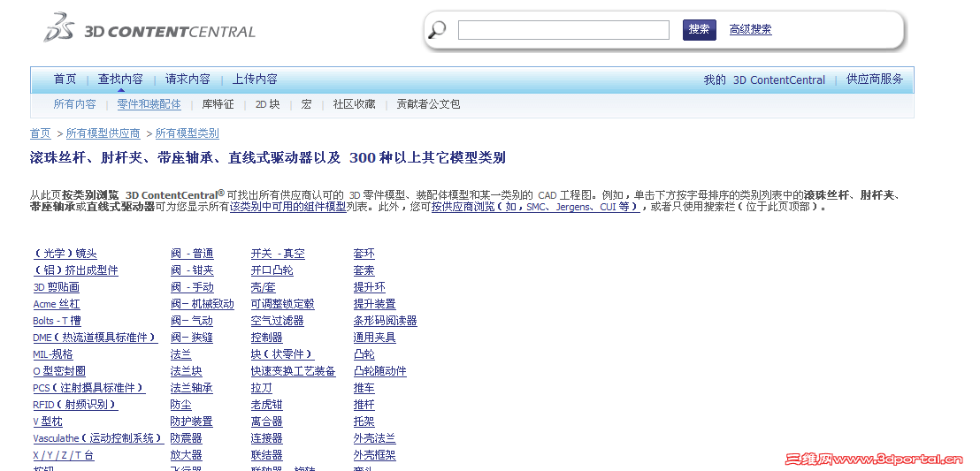Open the 条形码阅读器 category
Image resolution: width=980 pixels, height=471 pixels.
click(385, 321)
